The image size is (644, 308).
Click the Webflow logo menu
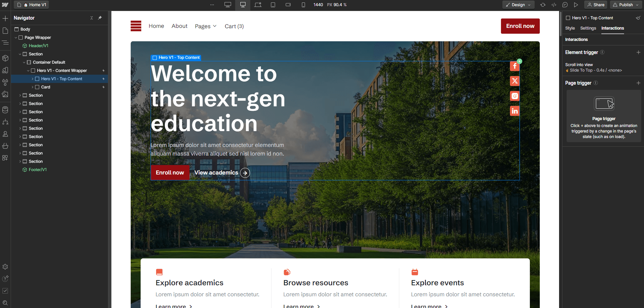5,5
